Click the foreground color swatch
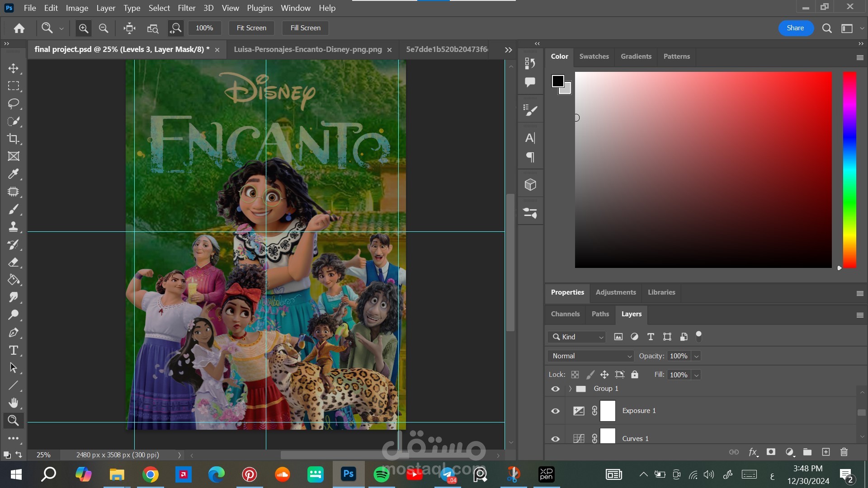 click(558, 81)
